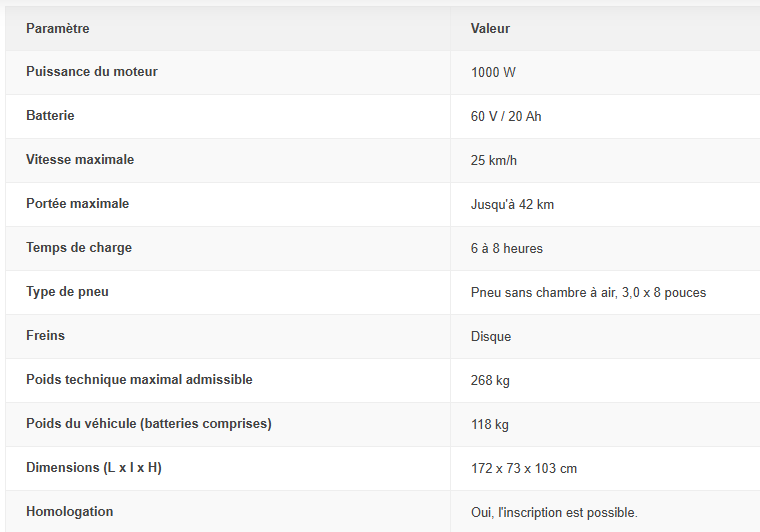
Task: Select the Puissance du moteur label
Action: 92,72
